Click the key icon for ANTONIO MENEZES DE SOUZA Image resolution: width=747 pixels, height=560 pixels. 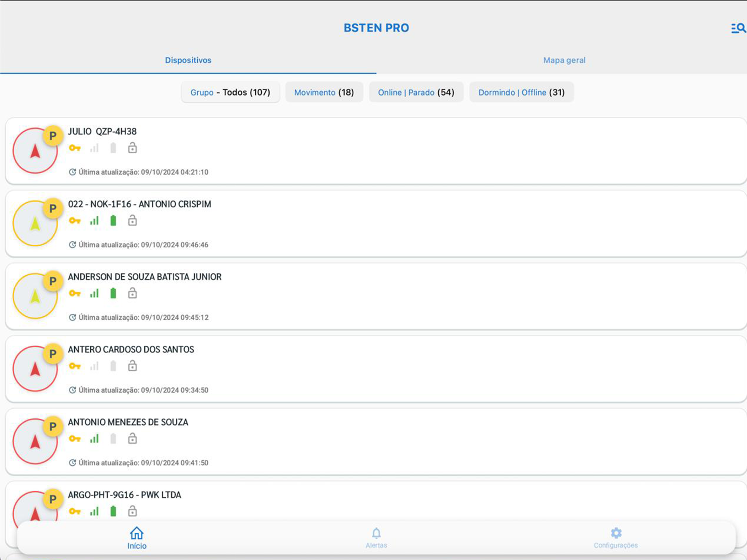[x=75, y=439]
